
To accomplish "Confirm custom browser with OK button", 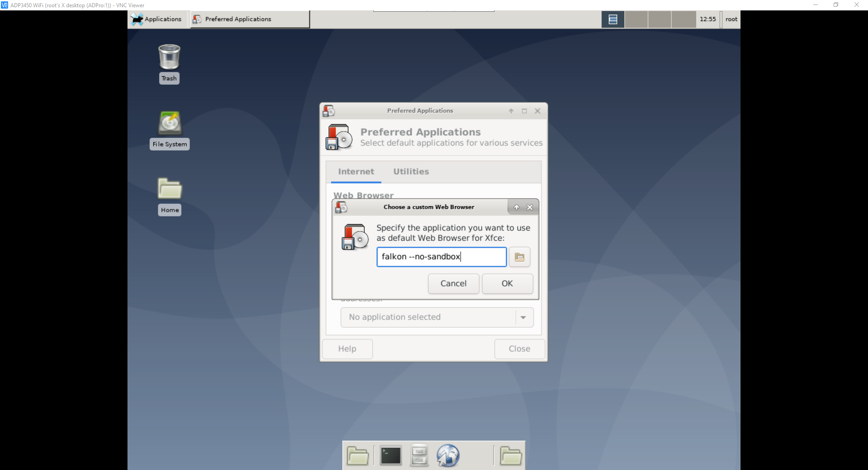I will (x=507, y=284).
